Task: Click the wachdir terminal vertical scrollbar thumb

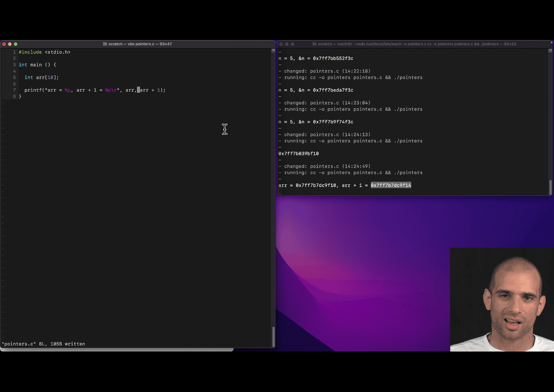Action: click(550, 187)
